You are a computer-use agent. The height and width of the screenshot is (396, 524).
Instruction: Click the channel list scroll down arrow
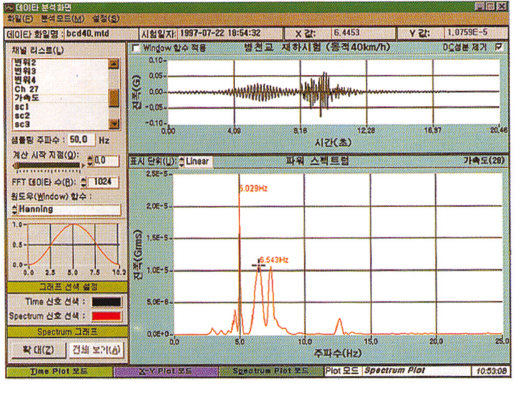[x=114, y=124]
